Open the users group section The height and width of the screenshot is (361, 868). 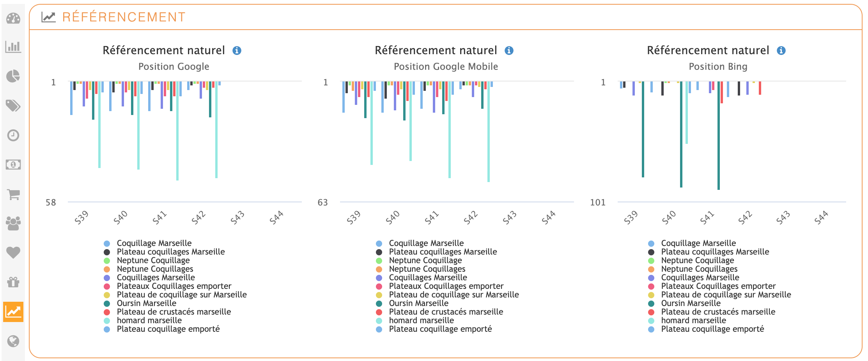coord(13,223)
